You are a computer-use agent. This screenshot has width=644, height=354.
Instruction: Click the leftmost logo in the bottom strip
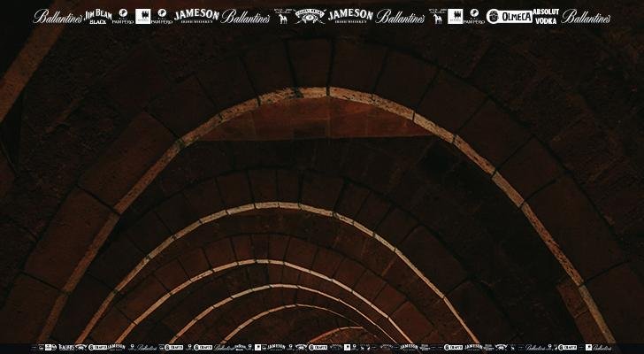(39, 348)
